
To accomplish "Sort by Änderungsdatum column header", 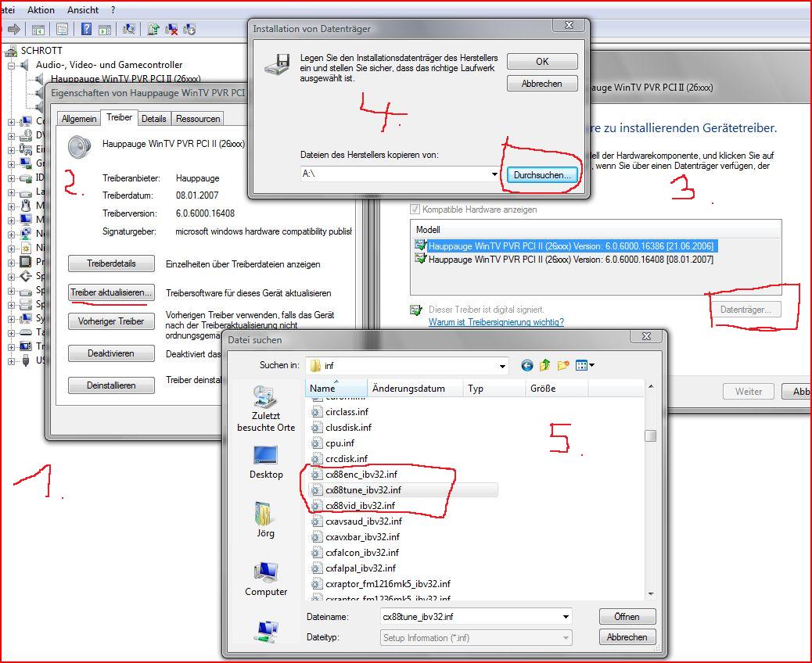I will pyautogui.click(x=415, y=388).
